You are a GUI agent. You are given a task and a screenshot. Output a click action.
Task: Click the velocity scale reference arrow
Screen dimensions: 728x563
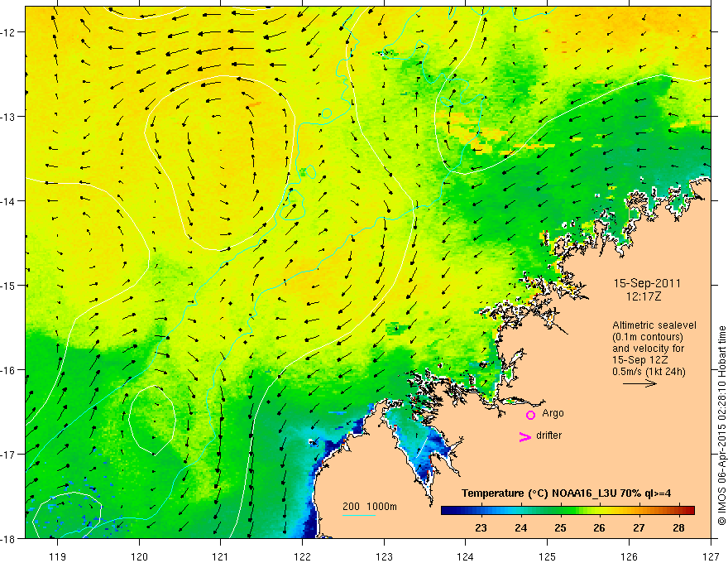coord(639,383)
